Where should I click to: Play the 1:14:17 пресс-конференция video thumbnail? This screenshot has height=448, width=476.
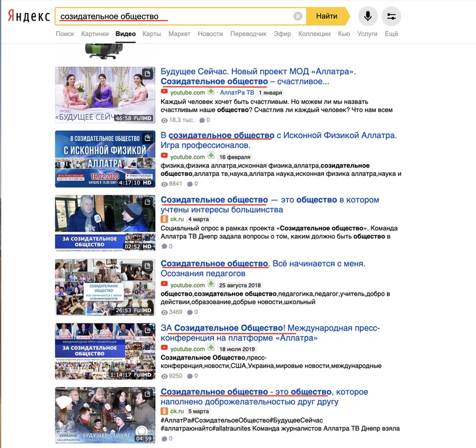(105, 351)
